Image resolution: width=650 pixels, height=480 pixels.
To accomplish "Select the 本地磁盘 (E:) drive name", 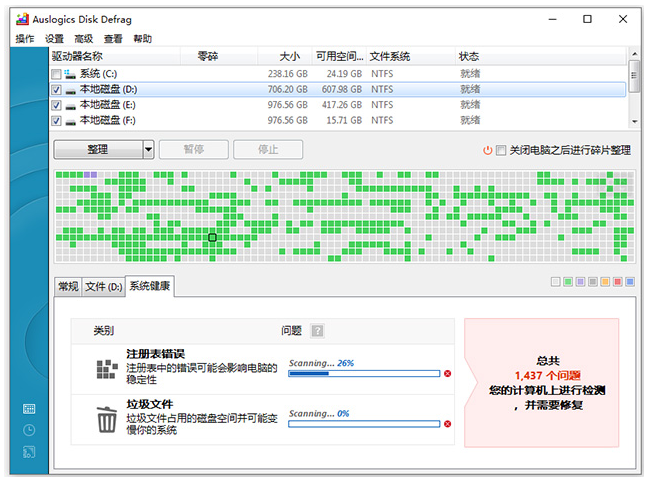I will coord(107,105).
